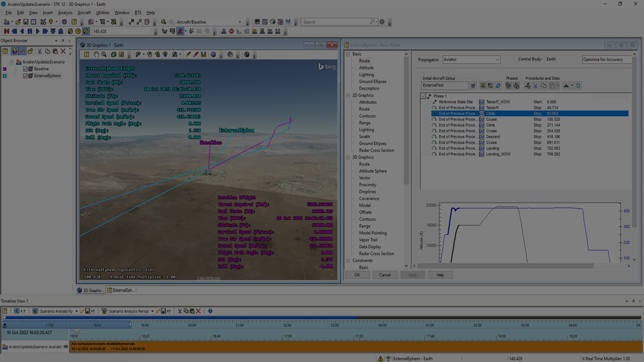
Task: Open a scenario from the toolbar
Action: pyautogui.click(x=18, y=22)
